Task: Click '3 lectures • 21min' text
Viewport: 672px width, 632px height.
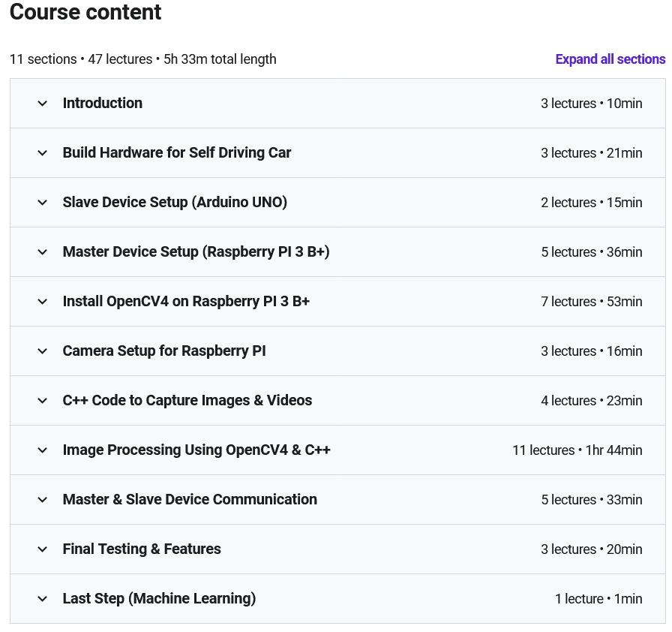Action: [592, 153]
